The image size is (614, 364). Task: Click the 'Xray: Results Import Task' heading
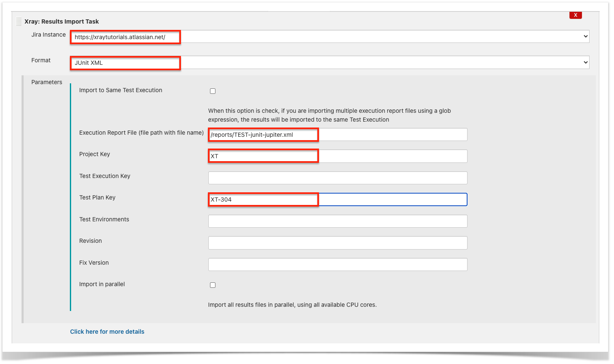61,21
